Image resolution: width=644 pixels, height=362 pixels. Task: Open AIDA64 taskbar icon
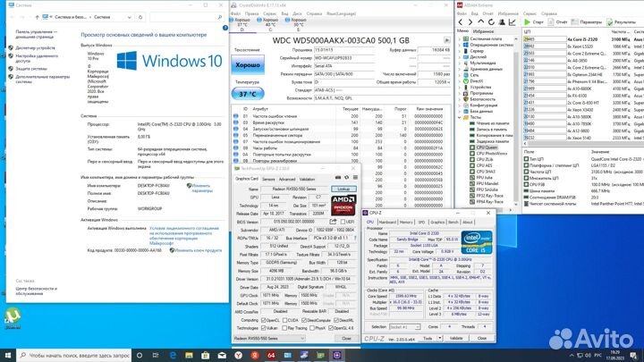coord(271,355)
